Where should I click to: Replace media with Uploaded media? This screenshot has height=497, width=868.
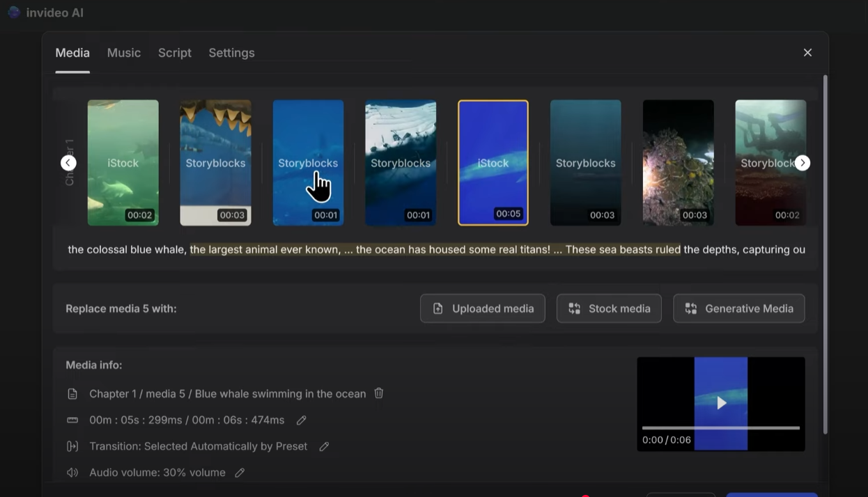[x=482, y=308]
